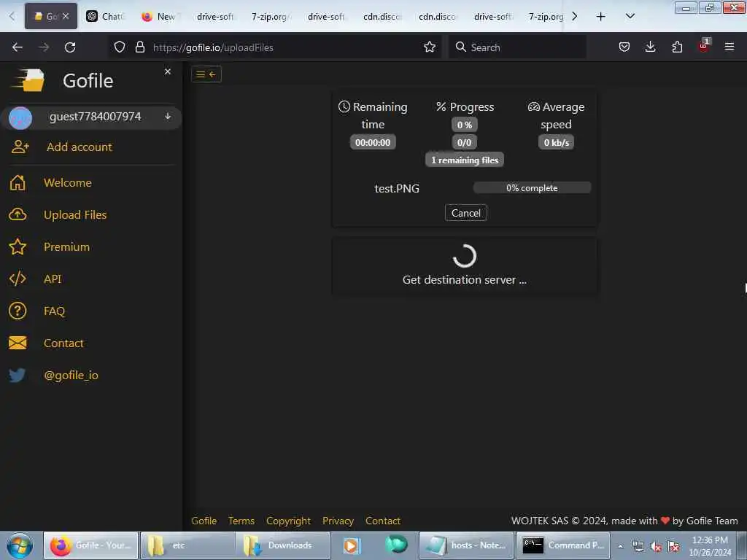The height and width of the screenshot is (560, 747).
Task: Close the Gofile sidebar with the X
Action: pyautogui.click(x=168, y=71)
